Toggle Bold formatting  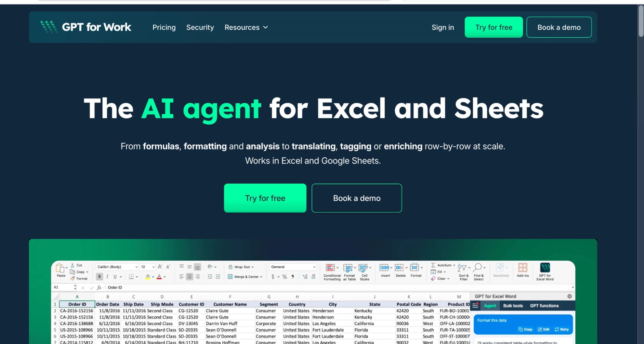coord(100,276)
